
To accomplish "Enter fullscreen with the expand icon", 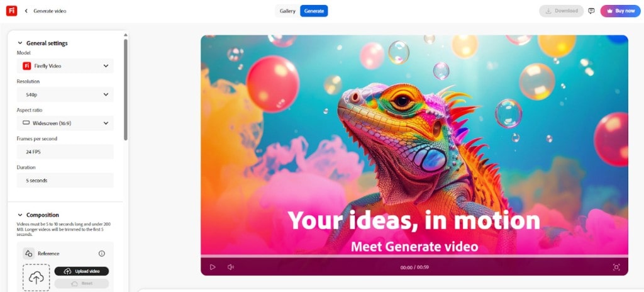I will [x=616, y=267].
